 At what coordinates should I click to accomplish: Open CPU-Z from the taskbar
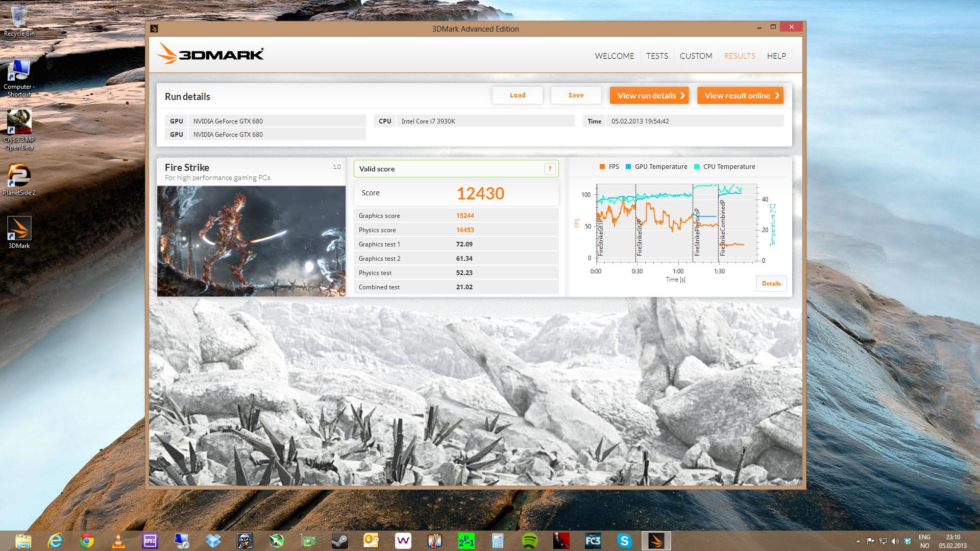point(150,541)
